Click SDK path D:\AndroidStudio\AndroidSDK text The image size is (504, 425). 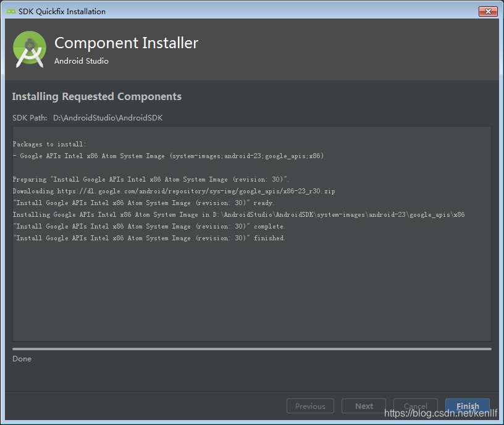click(108, 118)
